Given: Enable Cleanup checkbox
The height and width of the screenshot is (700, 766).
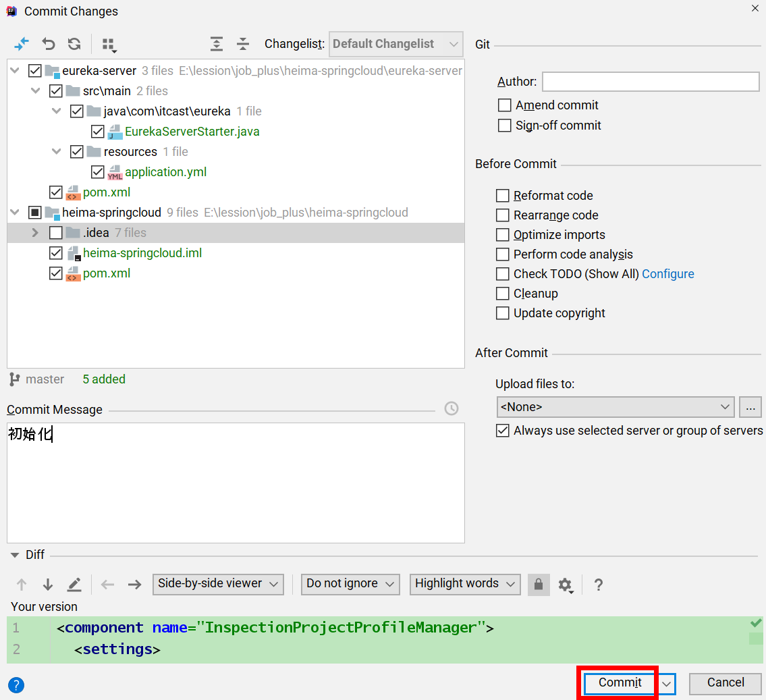Looking at the screenshot, I should pyautogui.click(x=502, y=293).
